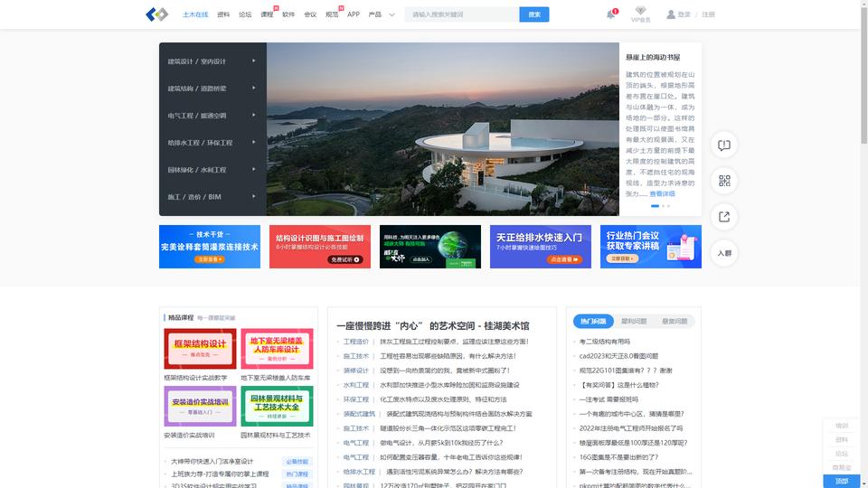Screen dimensions: 868x488
Task: Click the user avatar login icon
Action: [x=670, y=14]
